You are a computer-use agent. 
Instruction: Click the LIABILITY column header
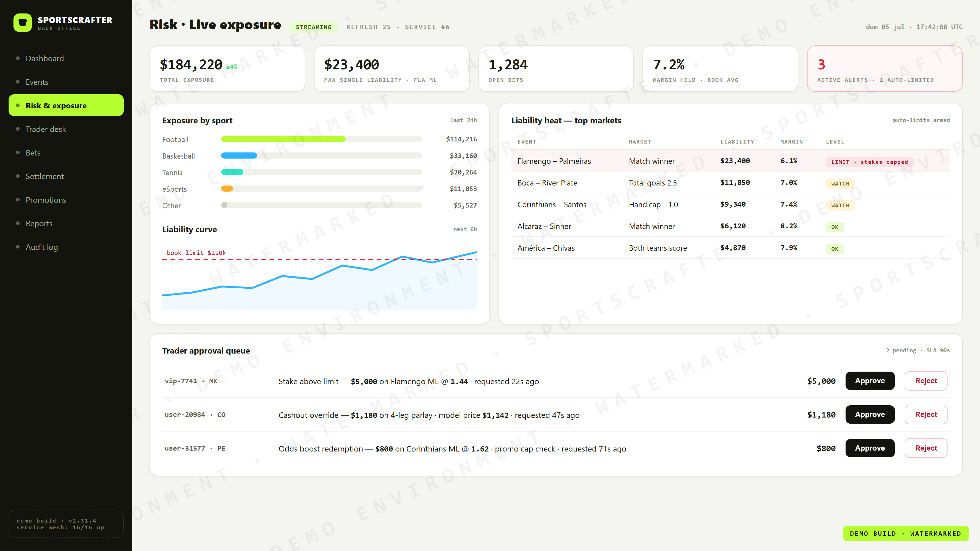pos(737,142)
